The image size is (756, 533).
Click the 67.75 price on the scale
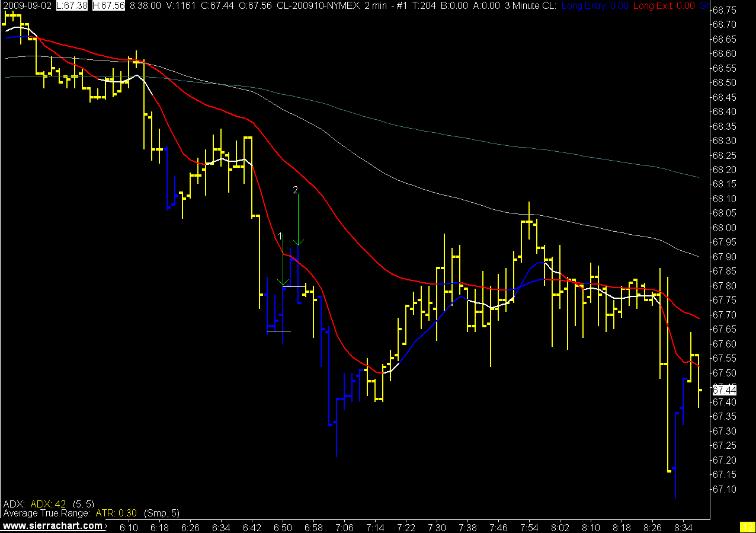[x=725, y=301]
